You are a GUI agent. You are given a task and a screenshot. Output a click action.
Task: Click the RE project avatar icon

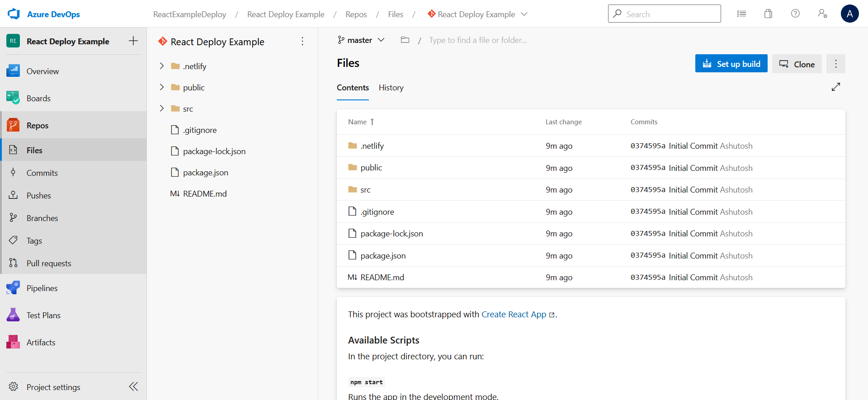click(x=13, y=41)
